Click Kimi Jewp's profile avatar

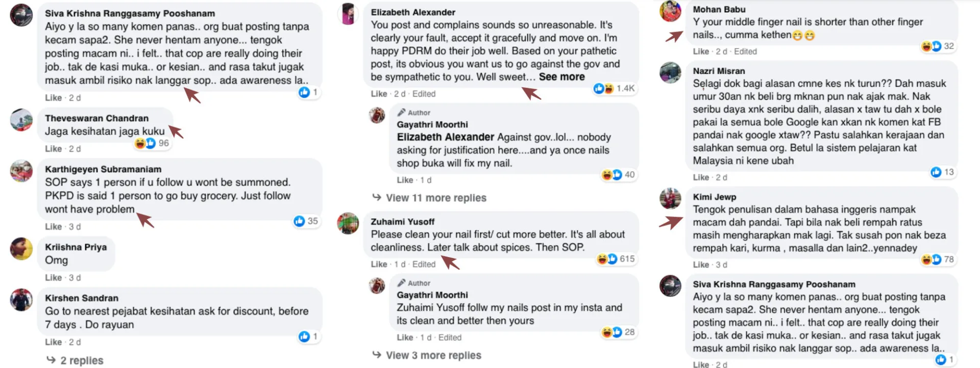(x=670, y=199)
